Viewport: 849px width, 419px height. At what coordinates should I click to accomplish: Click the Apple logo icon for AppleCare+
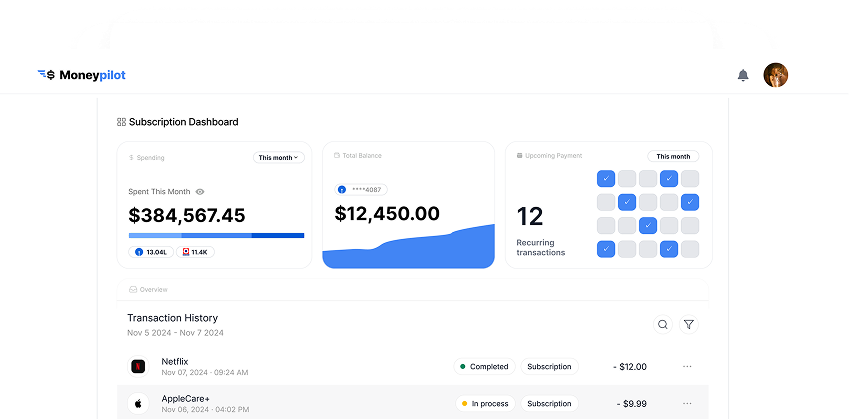[x=138, y=404]
